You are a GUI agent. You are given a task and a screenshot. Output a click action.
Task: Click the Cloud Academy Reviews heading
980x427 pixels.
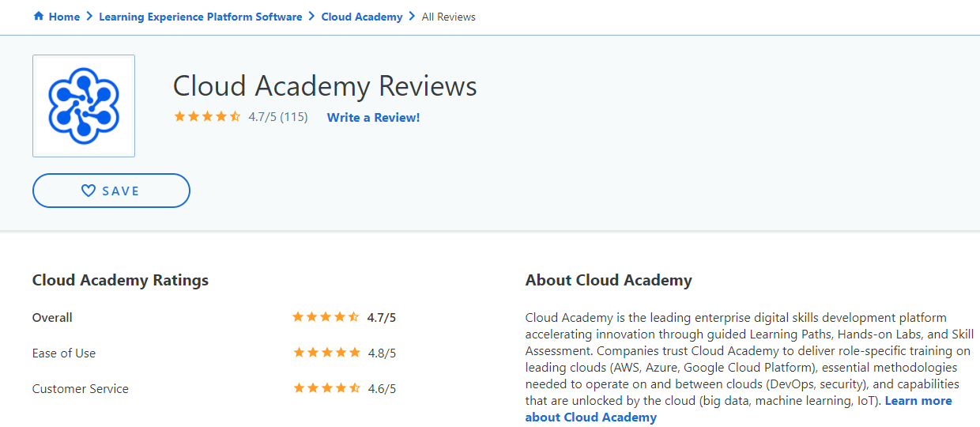[324, 85]
